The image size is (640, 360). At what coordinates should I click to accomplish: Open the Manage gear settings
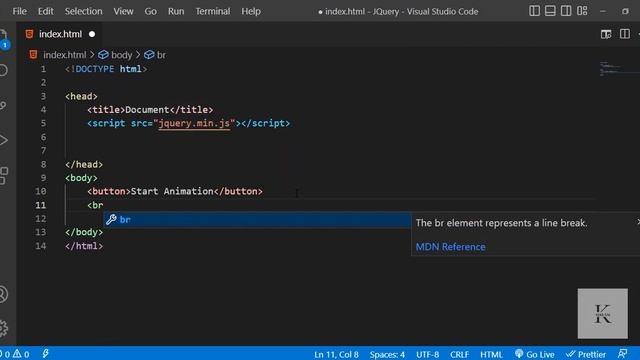pos(4,328)
